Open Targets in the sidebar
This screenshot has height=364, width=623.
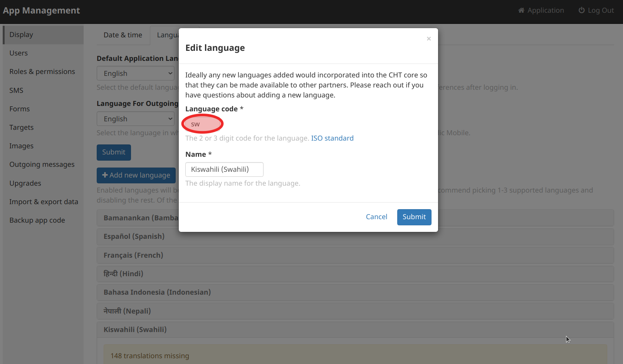pyautogui.click(x=43, y=127)
